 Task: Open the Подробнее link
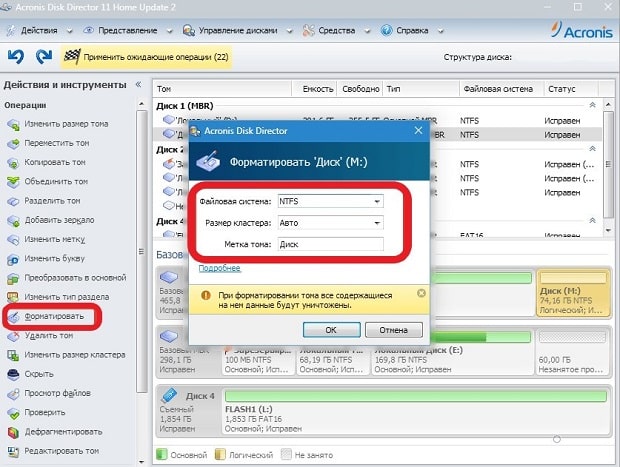tap(219, 268)
